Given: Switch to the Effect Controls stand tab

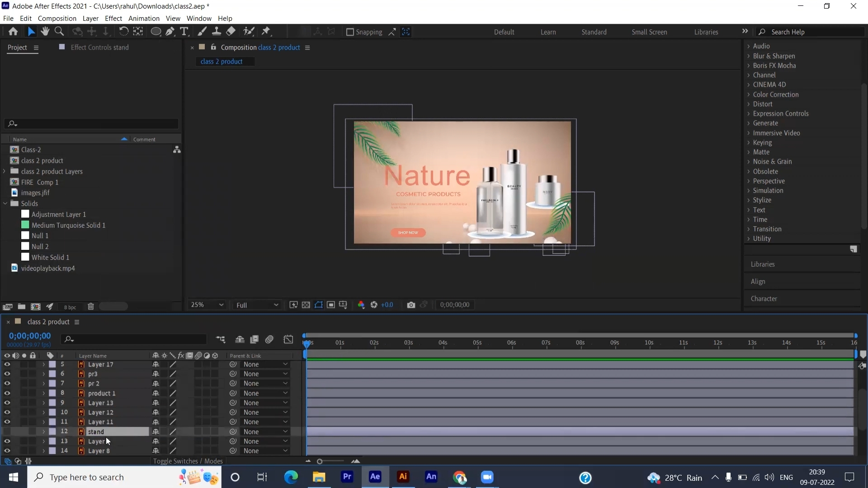Looking at the screenshot, I should (x=99, y=47).
